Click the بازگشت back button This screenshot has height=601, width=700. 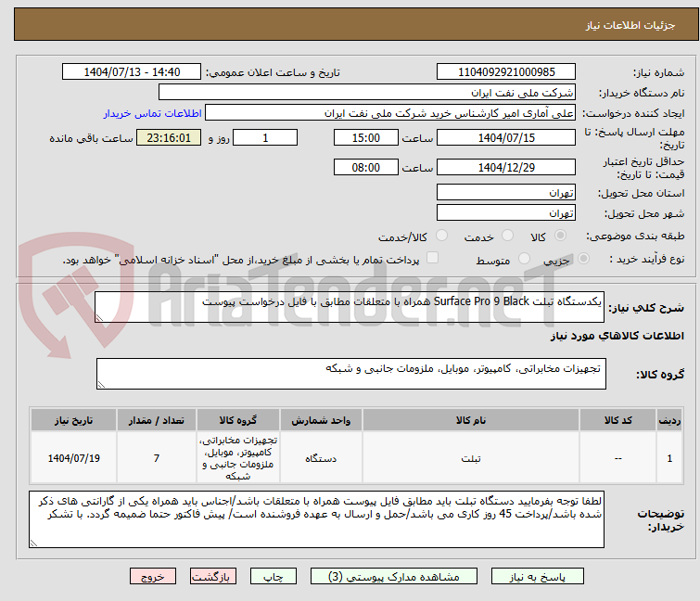(x=213, y=577)
